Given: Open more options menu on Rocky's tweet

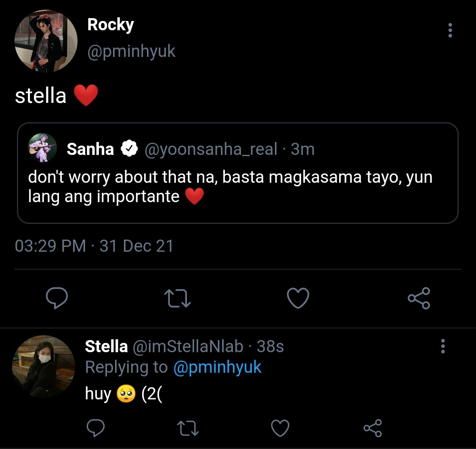Looking at the screenshot, I should click(x=450, y=30).
